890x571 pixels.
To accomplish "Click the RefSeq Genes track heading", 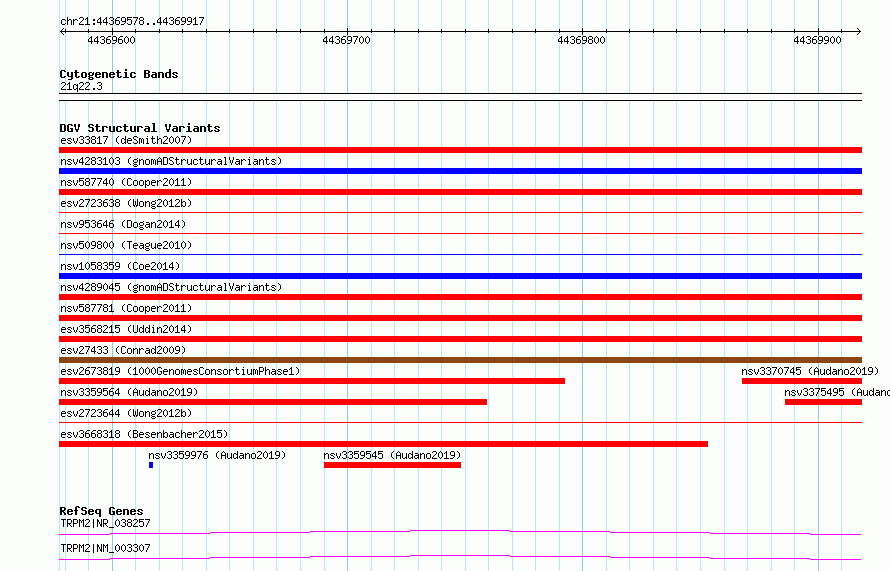I will [101, 511].
